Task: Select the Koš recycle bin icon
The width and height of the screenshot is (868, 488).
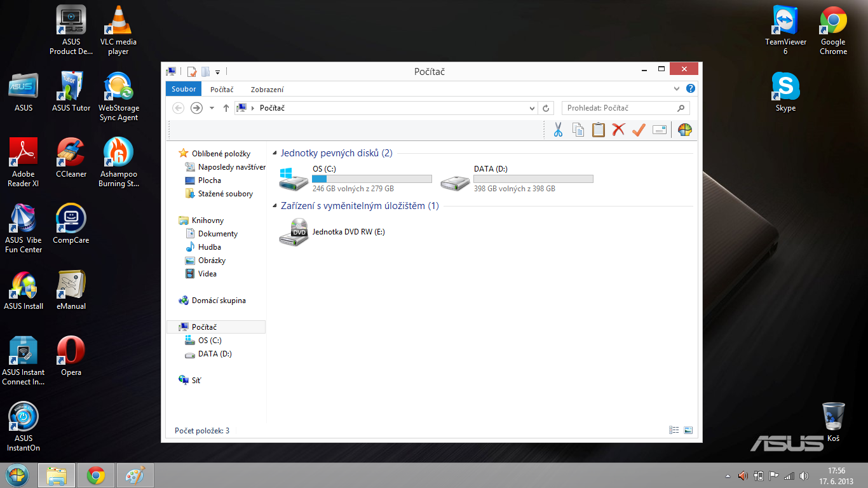Action: (833, 422)
